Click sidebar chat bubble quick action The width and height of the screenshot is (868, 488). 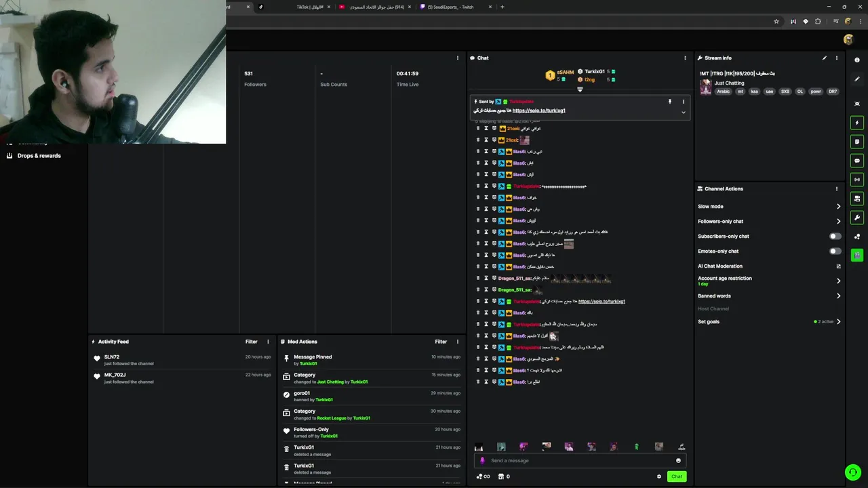pyautogui.click(x=857, y=161)
